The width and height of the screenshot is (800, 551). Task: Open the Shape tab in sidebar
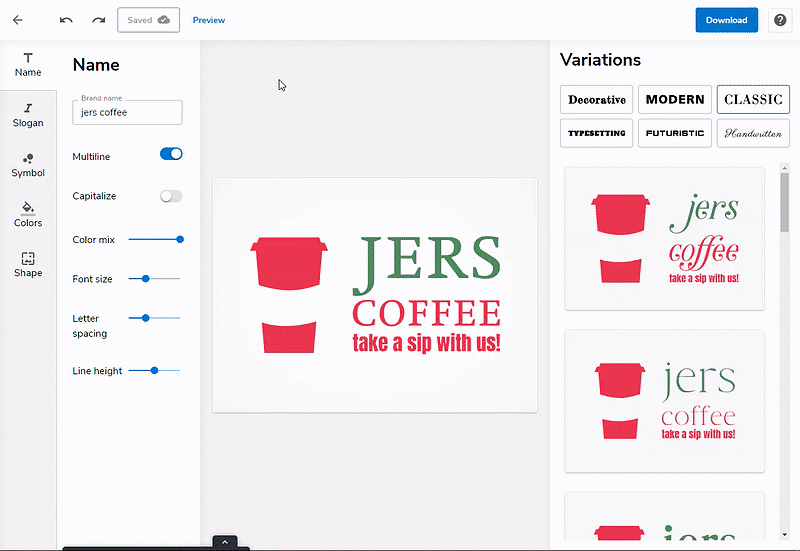tap(28, 265)
